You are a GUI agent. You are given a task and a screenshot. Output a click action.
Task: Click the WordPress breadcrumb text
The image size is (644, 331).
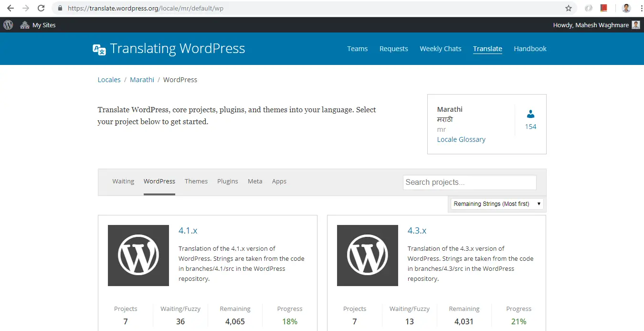pos(180,80)
